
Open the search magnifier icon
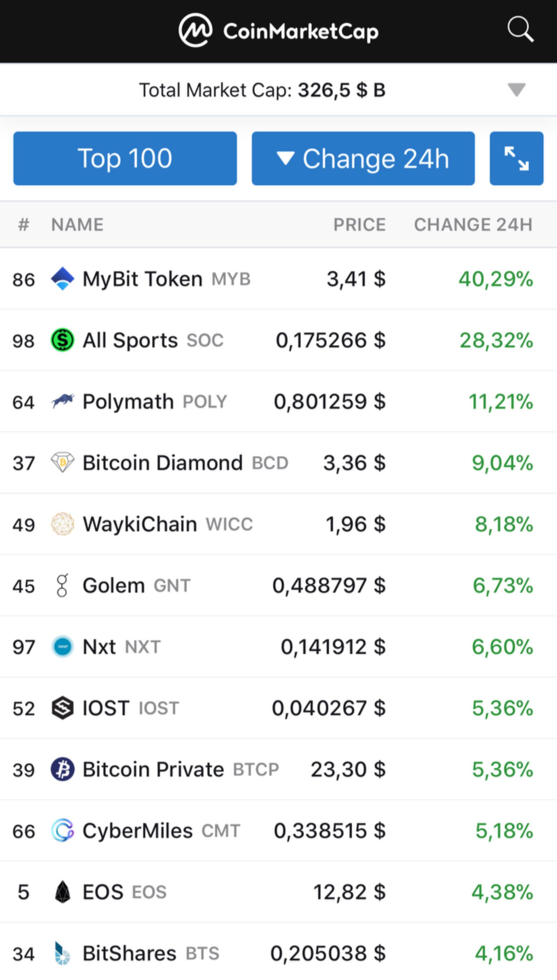tap(520, 29)
